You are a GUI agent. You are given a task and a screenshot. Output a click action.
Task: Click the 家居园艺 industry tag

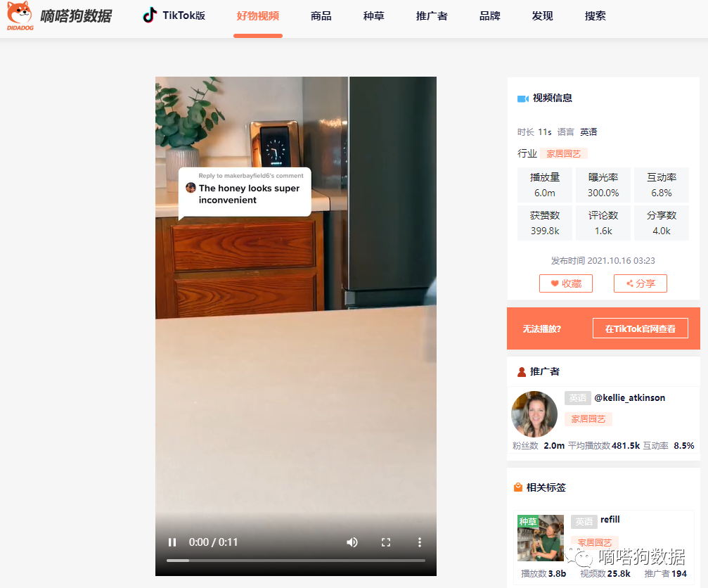point(563,153)
